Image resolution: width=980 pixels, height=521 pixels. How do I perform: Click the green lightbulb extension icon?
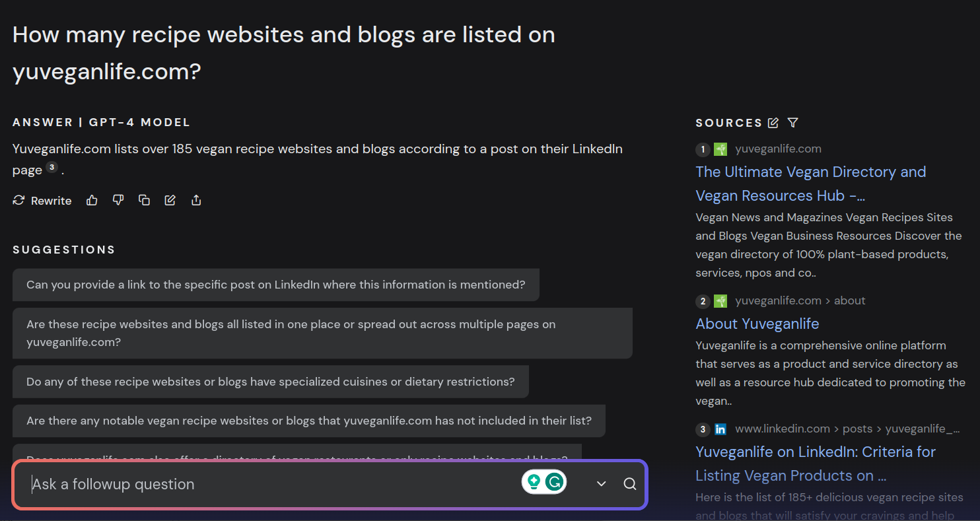534,482
